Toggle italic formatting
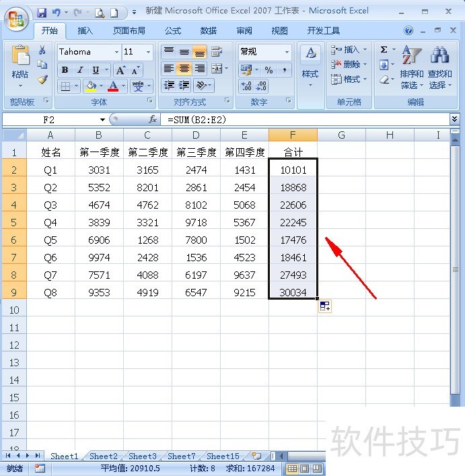Viewport: 465px width, 476px height. pos(80,70)
